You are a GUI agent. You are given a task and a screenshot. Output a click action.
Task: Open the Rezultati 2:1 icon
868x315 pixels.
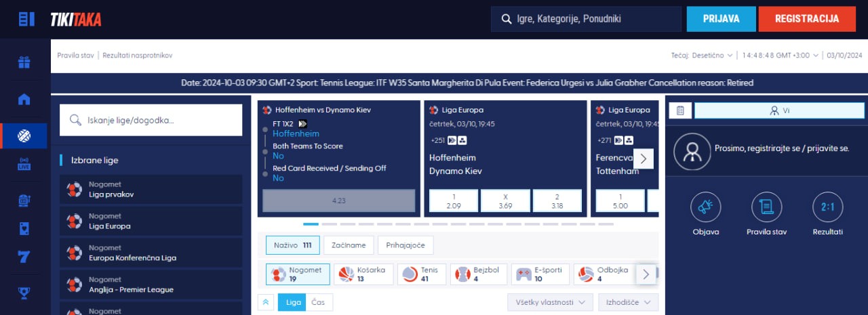[827, 207]
